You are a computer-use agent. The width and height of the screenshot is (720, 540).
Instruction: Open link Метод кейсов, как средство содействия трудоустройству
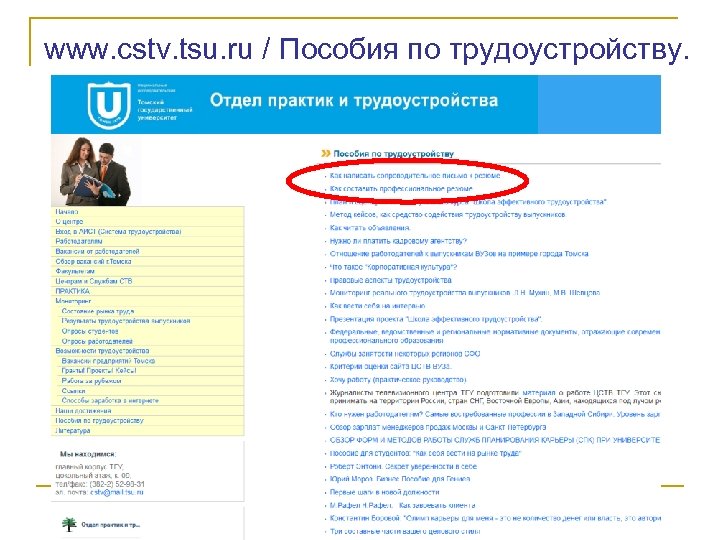click(x=448, y=214)
